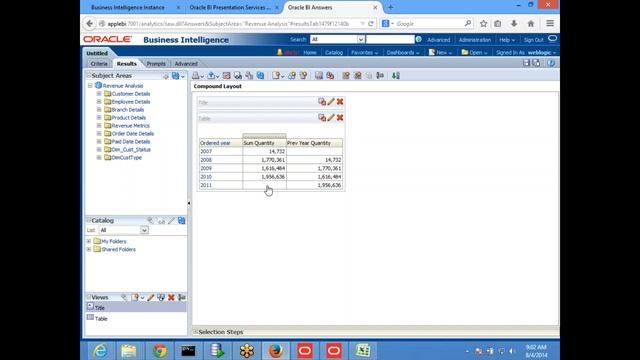Expand the Employee Details folder

(x=99, y=102)
